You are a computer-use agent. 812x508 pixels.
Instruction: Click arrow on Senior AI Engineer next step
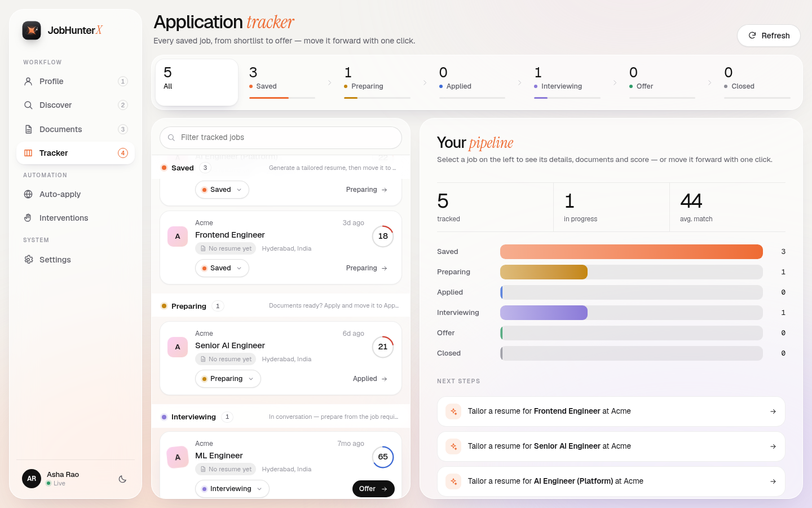pos(773,446)
